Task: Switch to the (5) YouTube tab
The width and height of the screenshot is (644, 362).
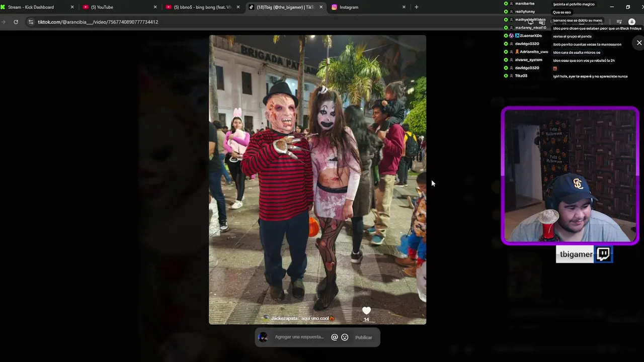Action: pos(120,7)
